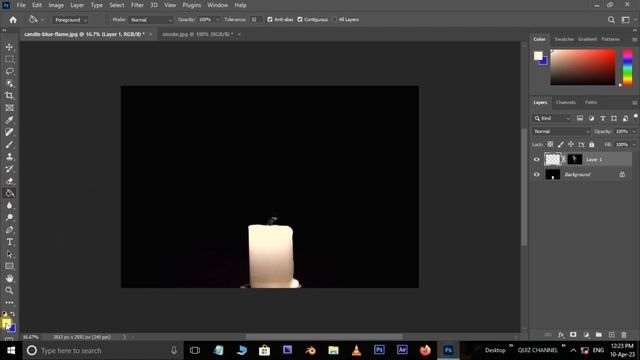
Task: Switch to the Swatches tab
Action: 564,39
